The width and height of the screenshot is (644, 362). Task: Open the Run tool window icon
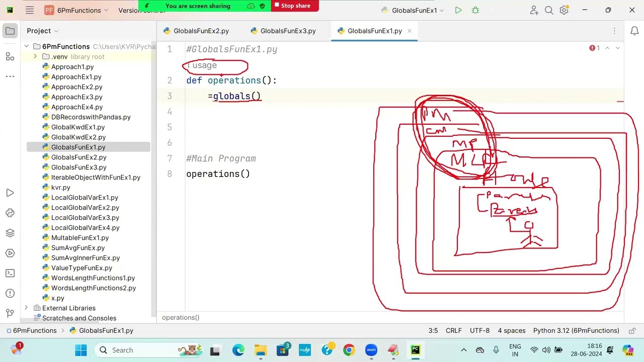(10, 193)
